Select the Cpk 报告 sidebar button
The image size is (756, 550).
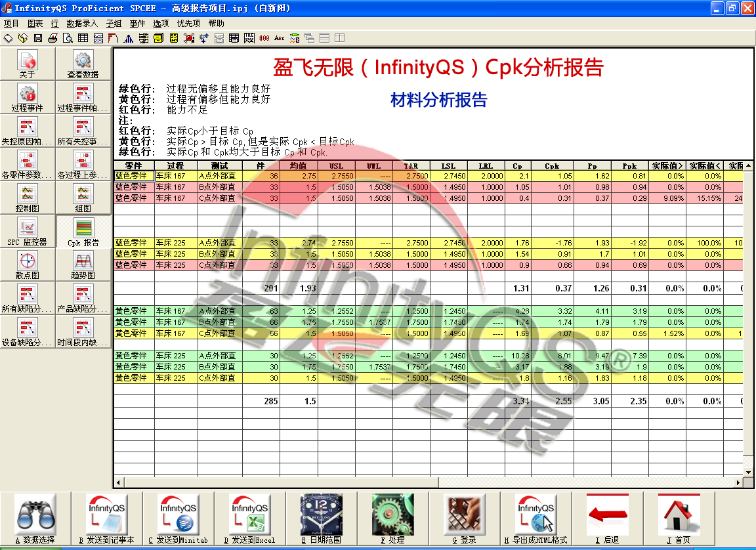[83, 231]
